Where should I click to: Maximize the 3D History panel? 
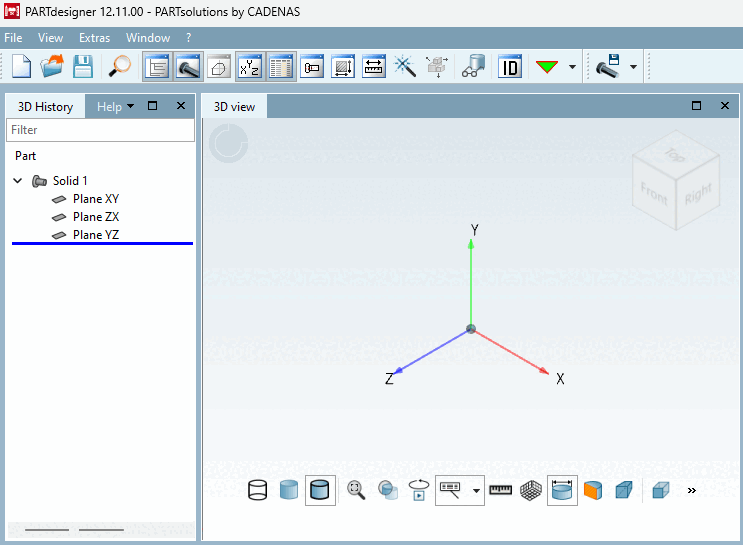pos(153,106)
